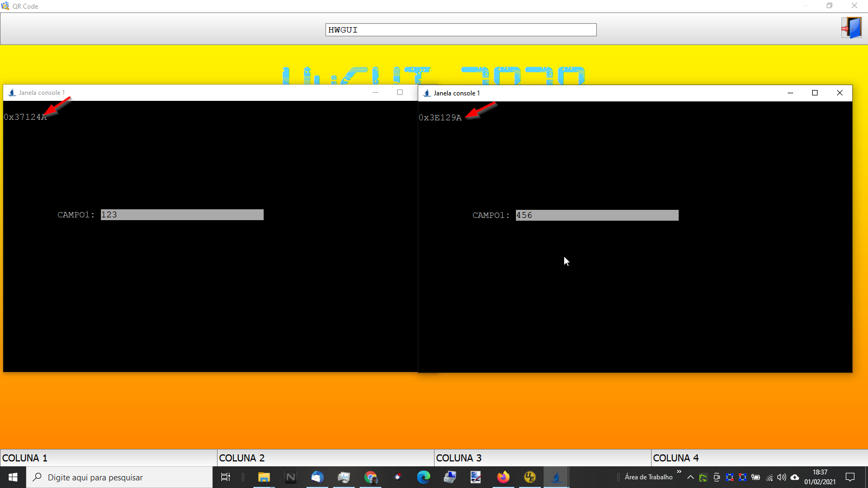868x488 pixels.
Task: Maximize the right Janela console 1 window
Action: click(815, 93)
